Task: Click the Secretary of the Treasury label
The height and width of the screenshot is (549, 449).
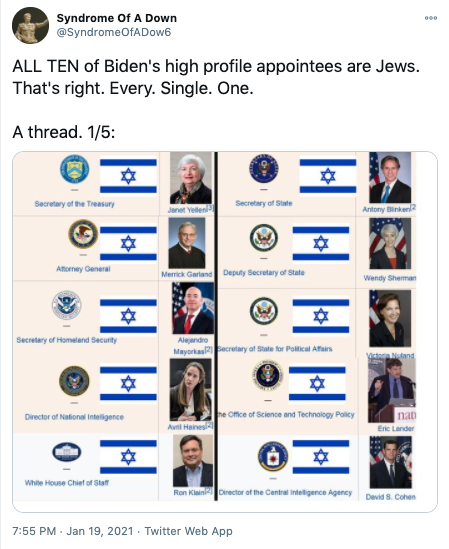Action: coord(74,204)
